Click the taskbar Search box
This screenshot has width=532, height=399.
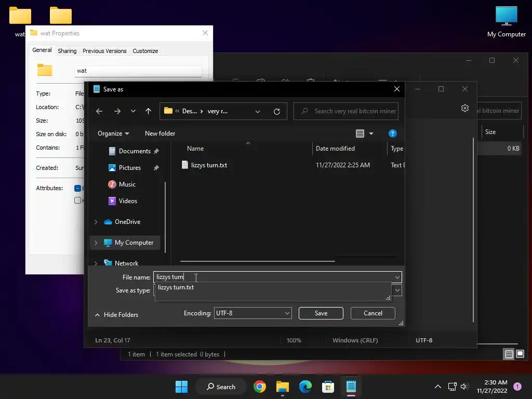(221, 387)
